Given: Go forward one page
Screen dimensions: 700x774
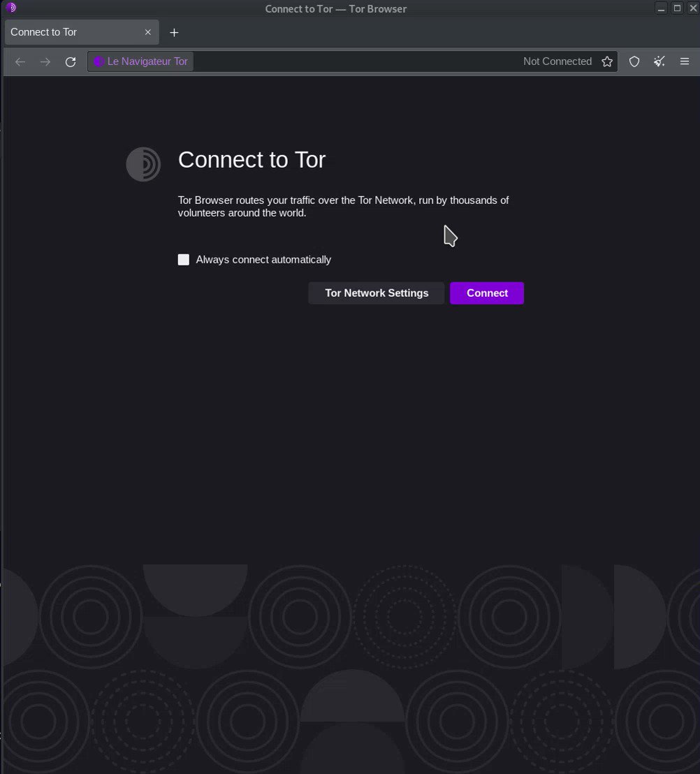Looking at the screenshot, I should [45, 61].
